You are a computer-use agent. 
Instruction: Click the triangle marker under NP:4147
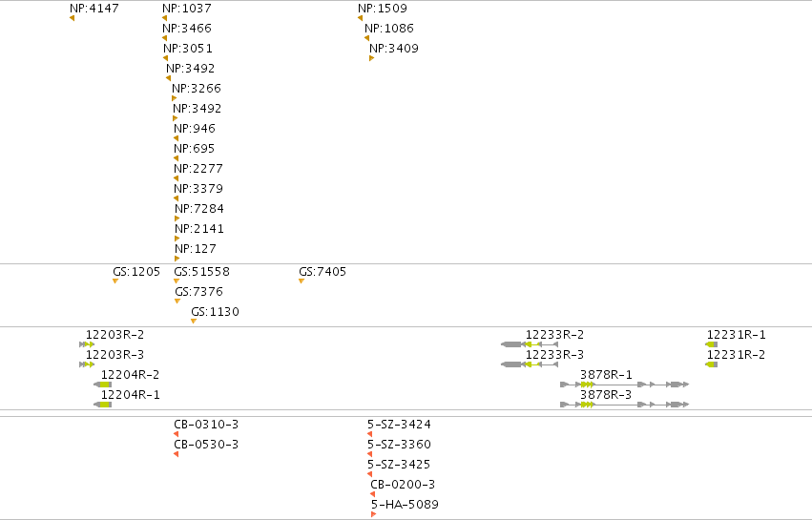tap(72, 18)
